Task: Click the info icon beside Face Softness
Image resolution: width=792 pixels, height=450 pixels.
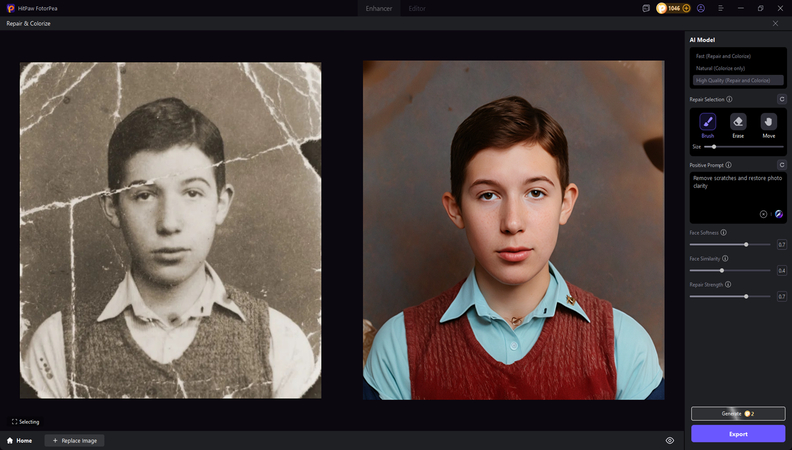Action: point(724,232)
